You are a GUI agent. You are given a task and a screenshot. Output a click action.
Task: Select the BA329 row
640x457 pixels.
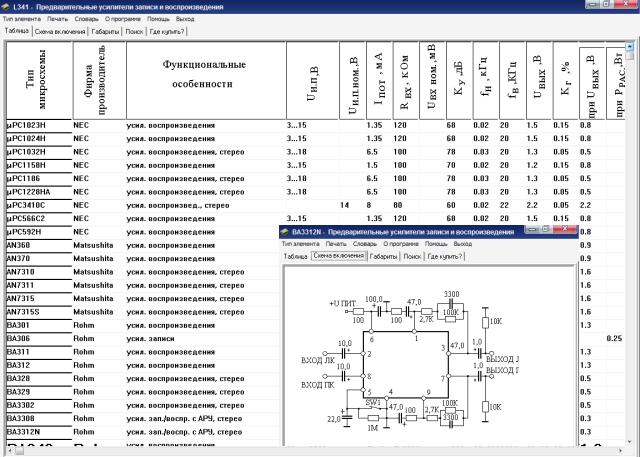[142, 392]
